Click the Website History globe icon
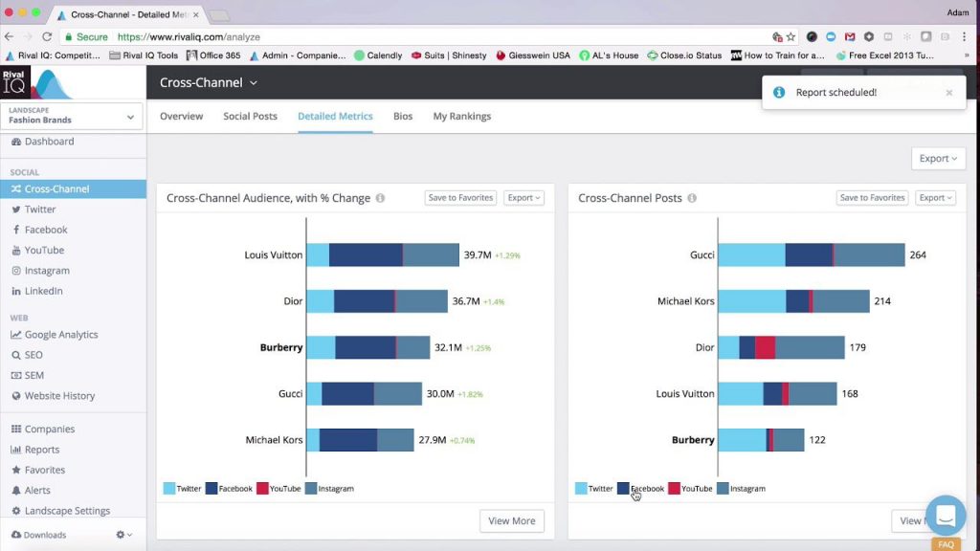This screenshot has height=551, width=980. click(16, 396)
